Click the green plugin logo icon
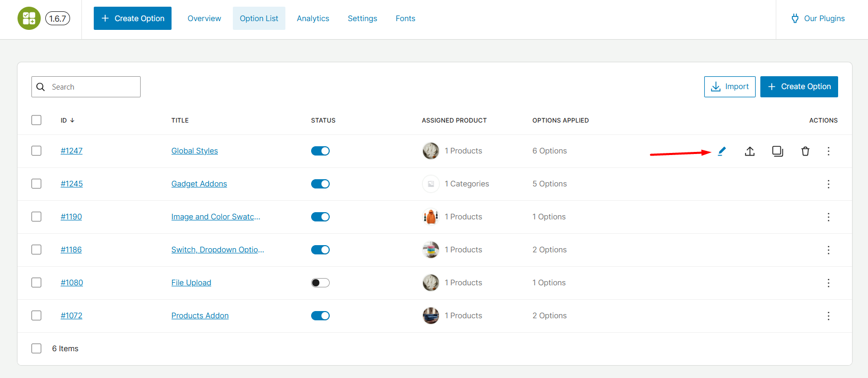This screenshot has width=868, height=378. coord(29,19)
